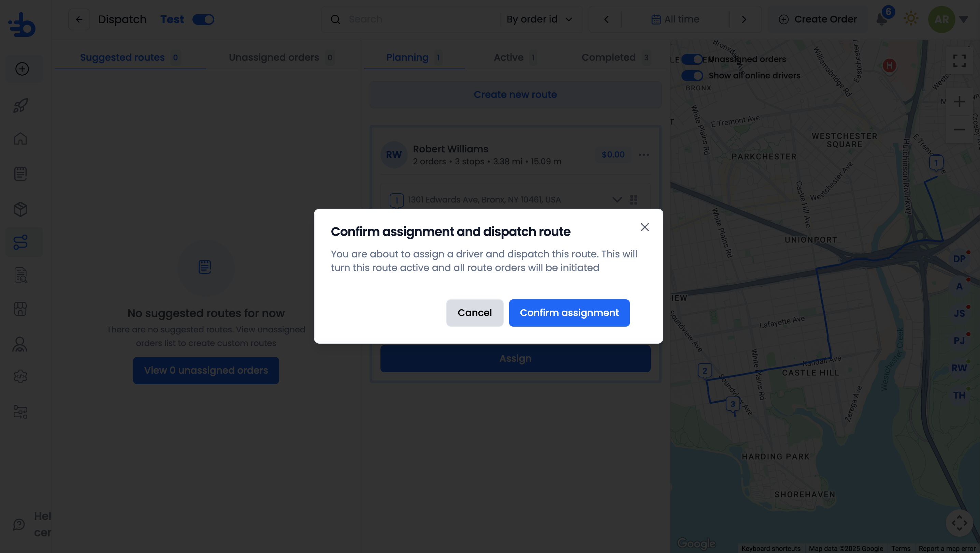Click Cancel in the dialog

point(474,312)
